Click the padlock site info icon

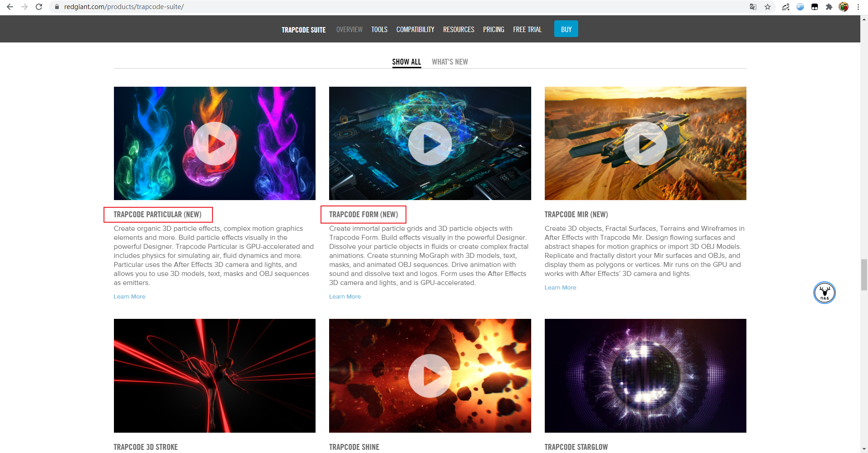(x=57, y=7)
